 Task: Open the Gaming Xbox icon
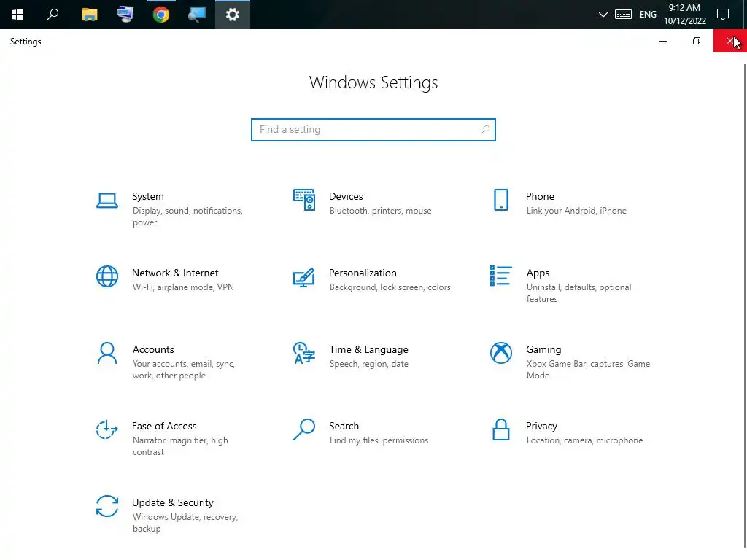coord(500,354)
